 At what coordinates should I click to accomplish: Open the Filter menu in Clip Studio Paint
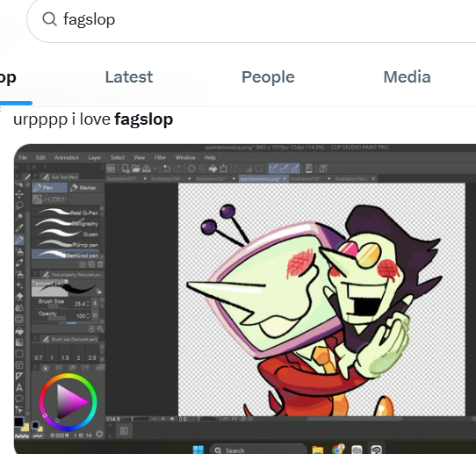tap(160, 157)
